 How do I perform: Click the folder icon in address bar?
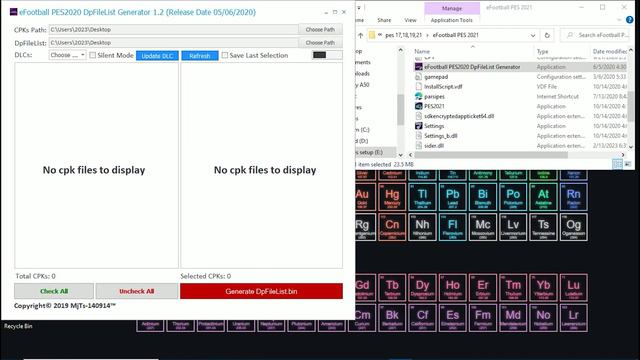(x=372, y=35)
